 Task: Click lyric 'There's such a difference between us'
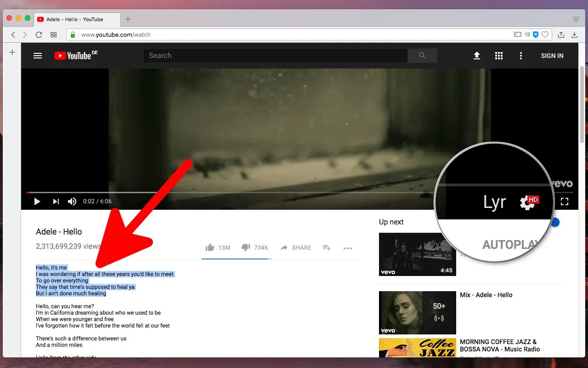(x=81, y=339)
